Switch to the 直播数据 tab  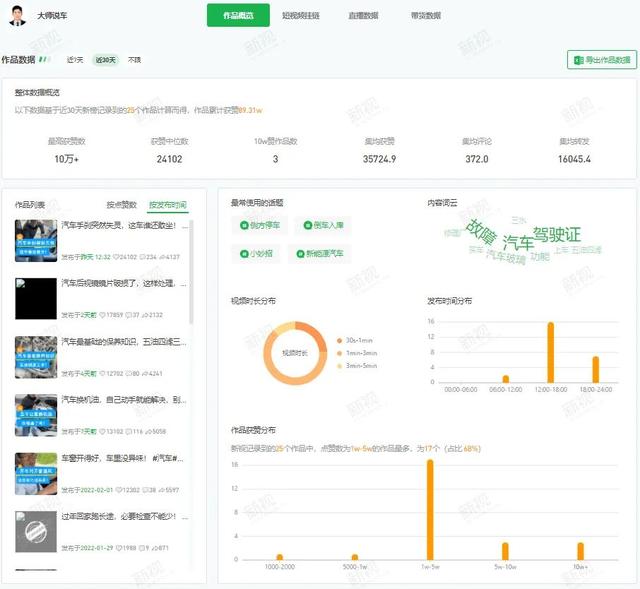(363, 15)
